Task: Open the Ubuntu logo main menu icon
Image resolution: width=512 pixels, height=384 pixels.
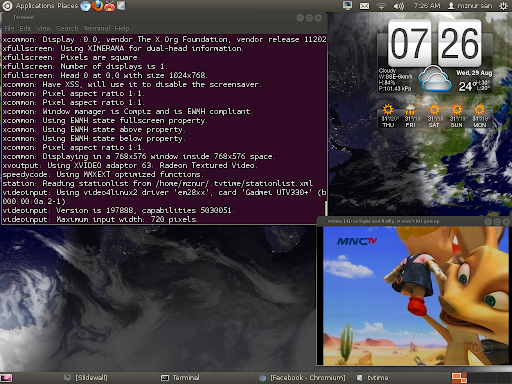Action: (7, 6)
